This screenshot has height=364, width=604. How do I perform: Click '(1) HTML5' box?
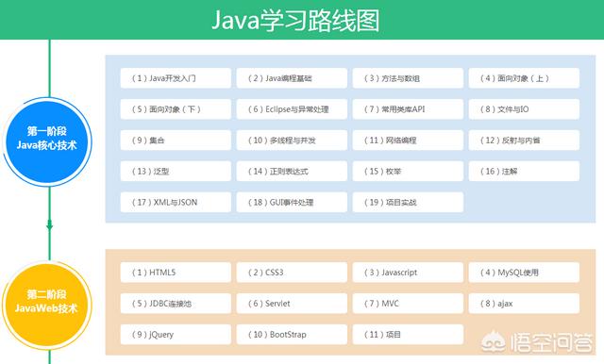tap(176, 273)
